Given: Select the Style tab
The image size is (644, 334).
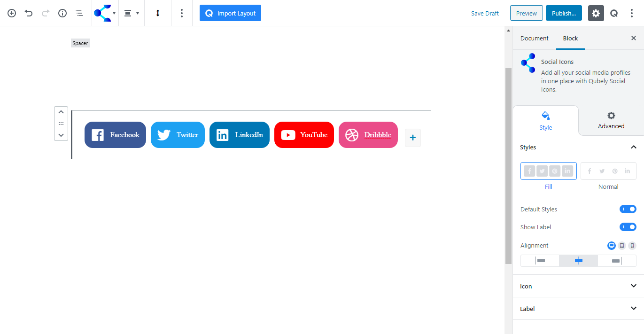Looking at the screenshot, I should [x=546, y=121].
